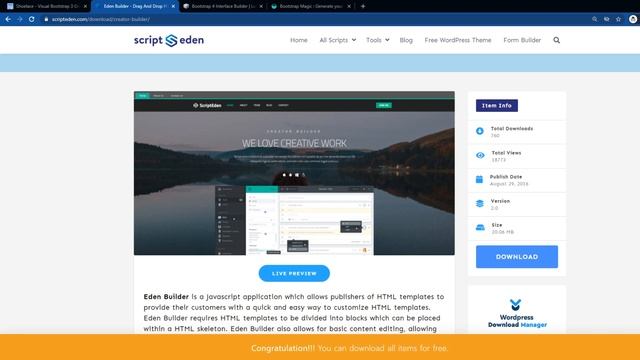Click the browser back arrow

(x=8, y=19)
